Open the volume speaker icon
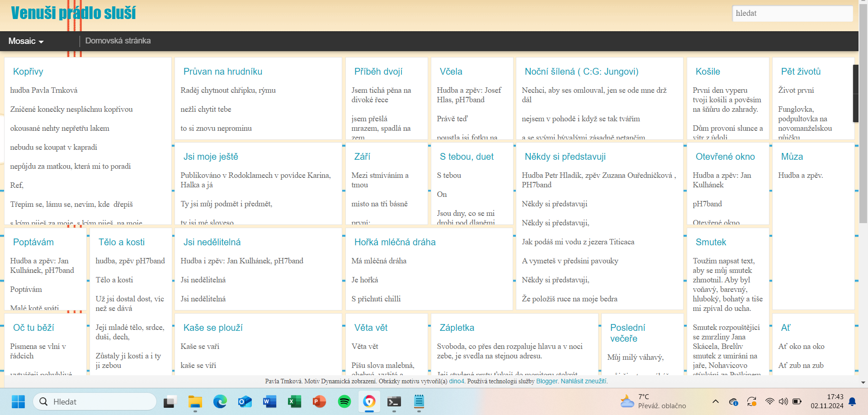The height and width of the screenshot is (415, 868). 783,401
